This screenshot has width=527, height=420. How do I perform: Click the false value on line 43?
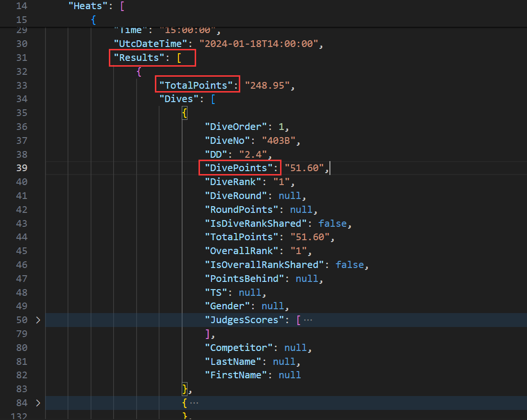point(332,224)
